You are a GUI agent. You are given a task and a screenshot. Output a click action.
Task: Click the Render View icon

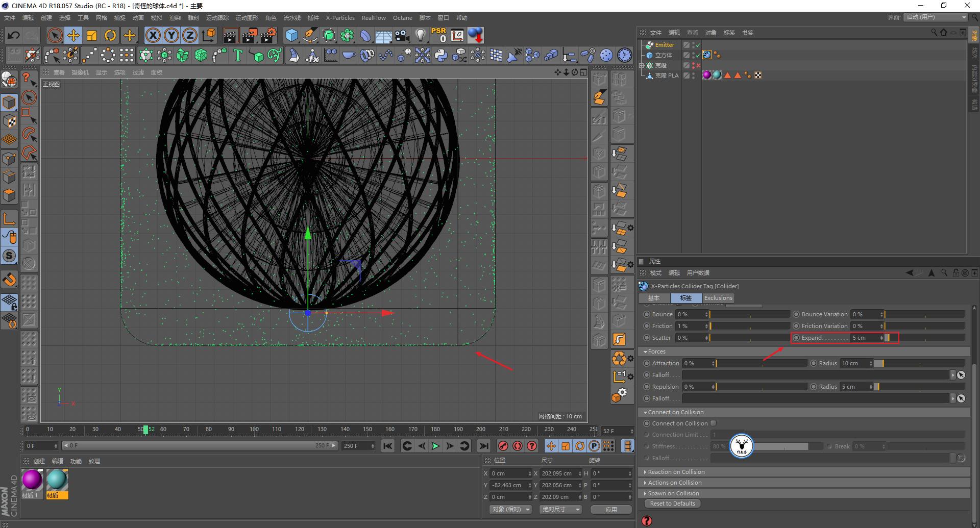click(231, 35)
